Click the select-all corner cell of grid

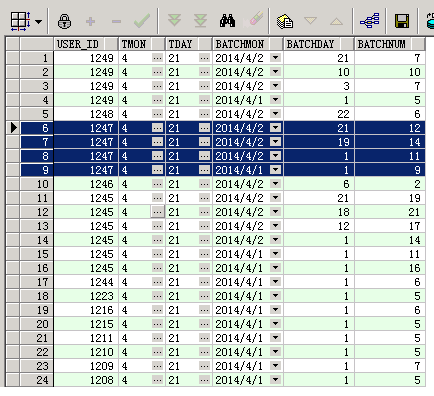pyautogui.click(x=13, y=44)
